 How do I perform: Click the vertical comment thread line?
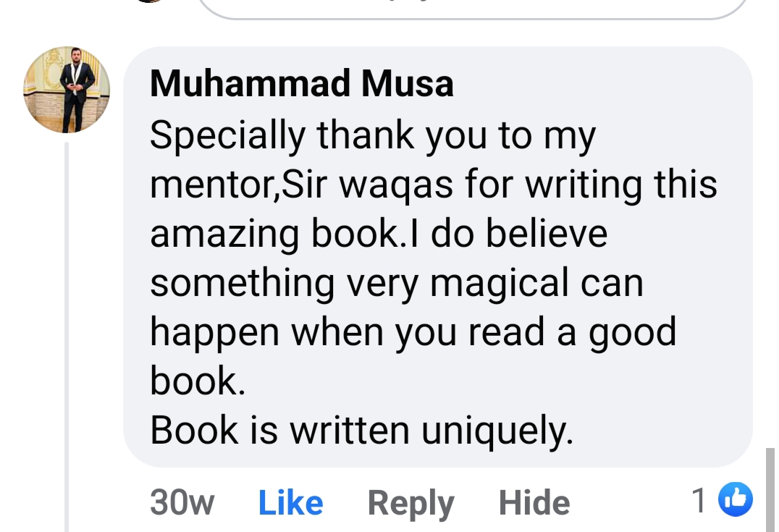point(67,337)
